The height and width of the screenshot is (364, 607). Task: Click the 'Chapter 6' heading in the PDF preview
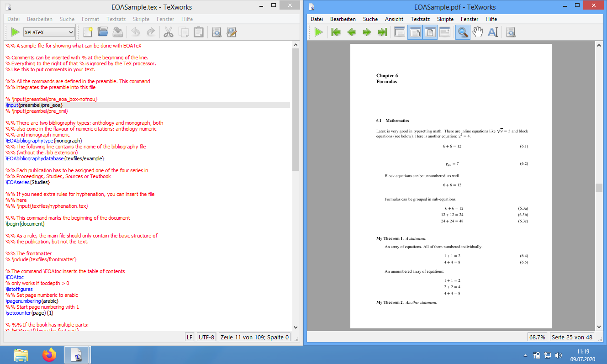387,76
